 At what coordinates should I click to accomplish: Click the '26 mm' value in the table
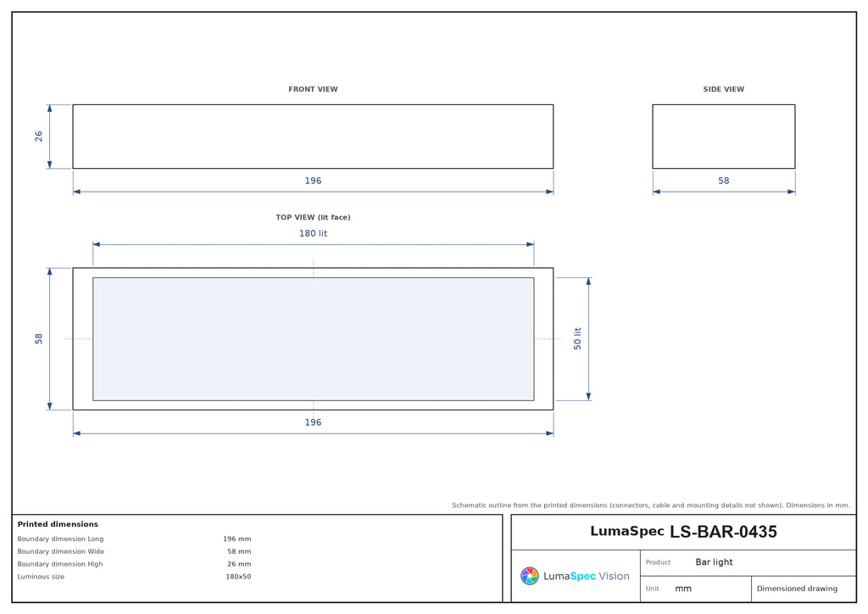tap(239, 564)
